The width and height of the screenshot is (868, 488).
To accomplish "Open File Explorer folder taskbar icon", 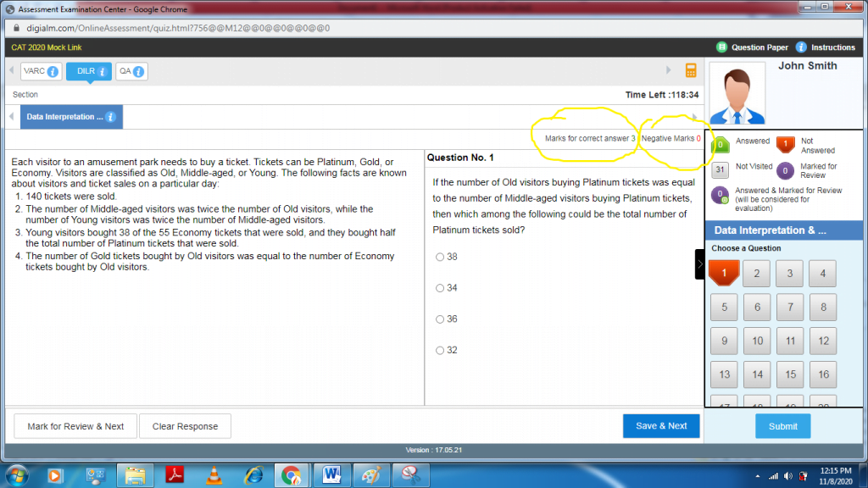I will pyautogui.click(x=135, y=475).
